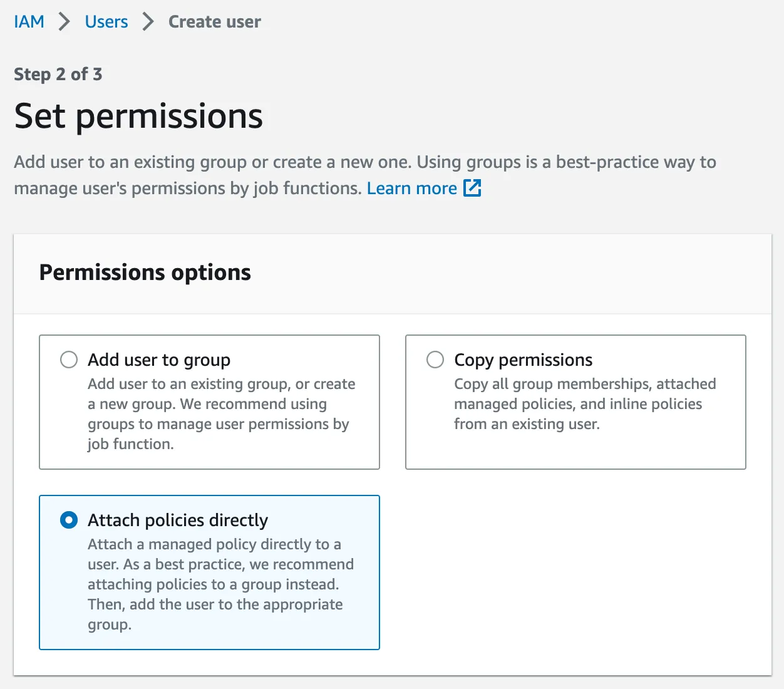Click the 'Attach policies directly' option title
784x689 pixels.
click(178, 521)
